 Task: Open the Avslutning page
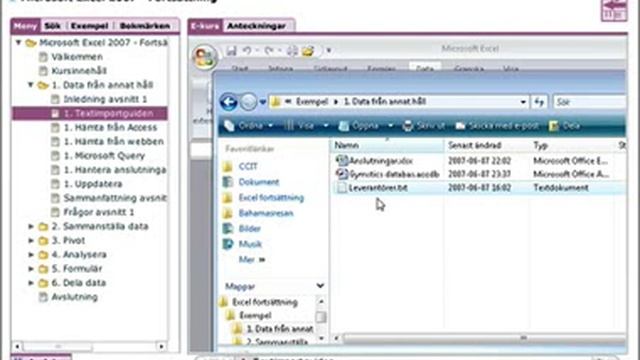[74, 297]
